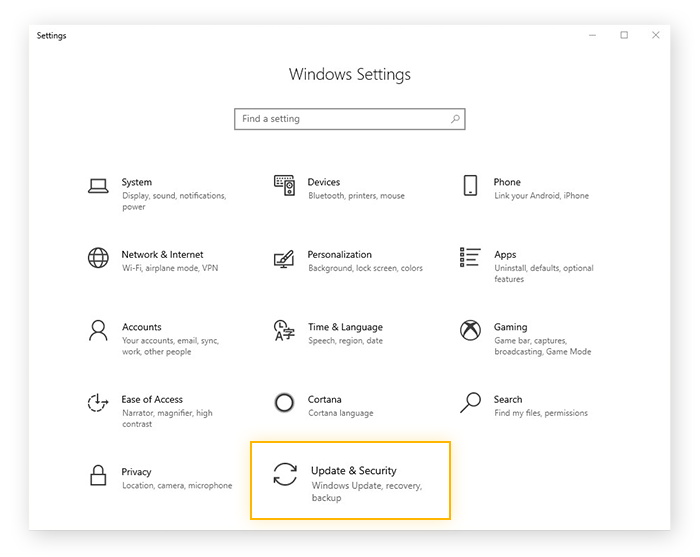The image size is (700, 557).
Task: Open the Phone category title
Action: [x=507, y=182]
